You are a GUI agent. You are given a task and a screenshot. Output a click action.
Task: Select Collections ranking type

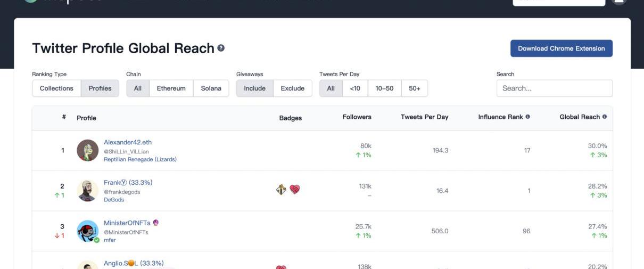[56, 88]
